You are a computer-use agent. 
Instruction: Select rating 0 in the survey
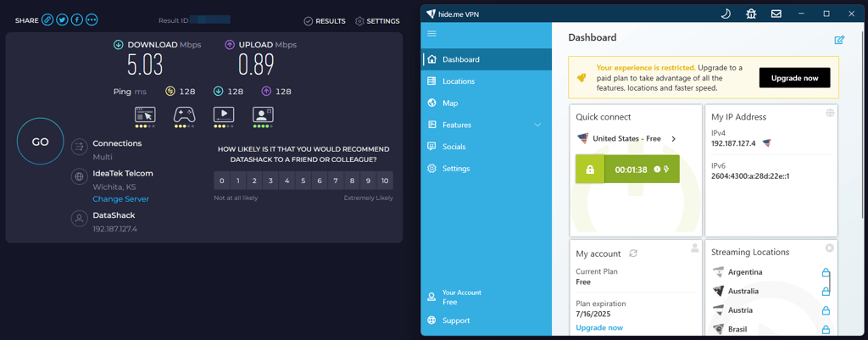(x=221, y=181)
